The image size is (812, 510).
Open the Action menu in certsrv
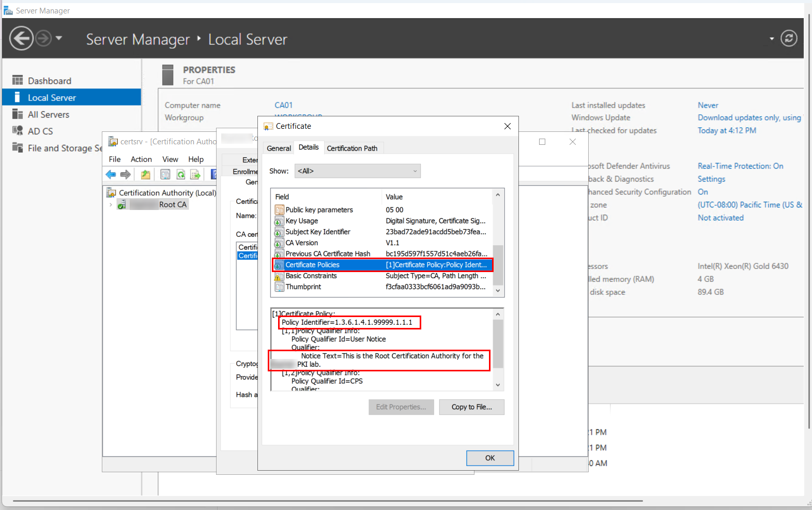(x=141, y=159)
